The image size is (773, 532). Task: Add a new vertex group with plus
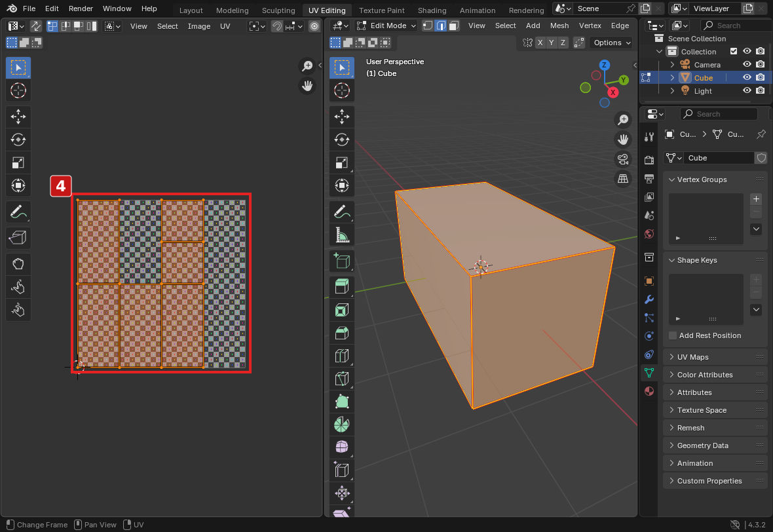click(x=756, y=199)
